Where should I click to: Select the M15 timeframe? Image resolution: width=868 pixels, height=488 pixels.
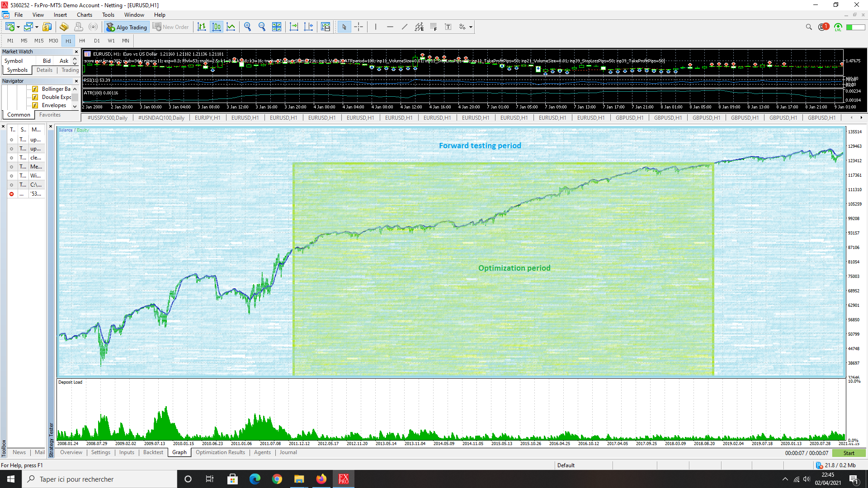point(39,41)
